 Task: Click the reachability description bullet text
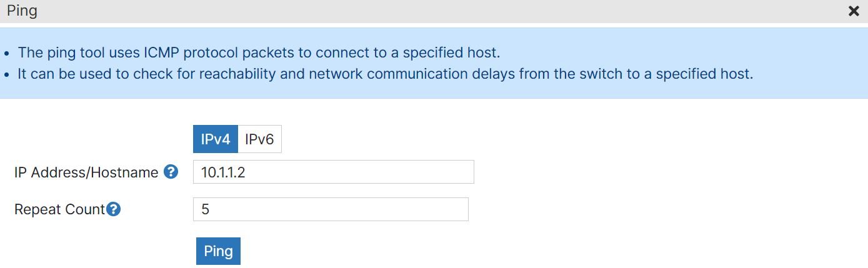[386, 74]
